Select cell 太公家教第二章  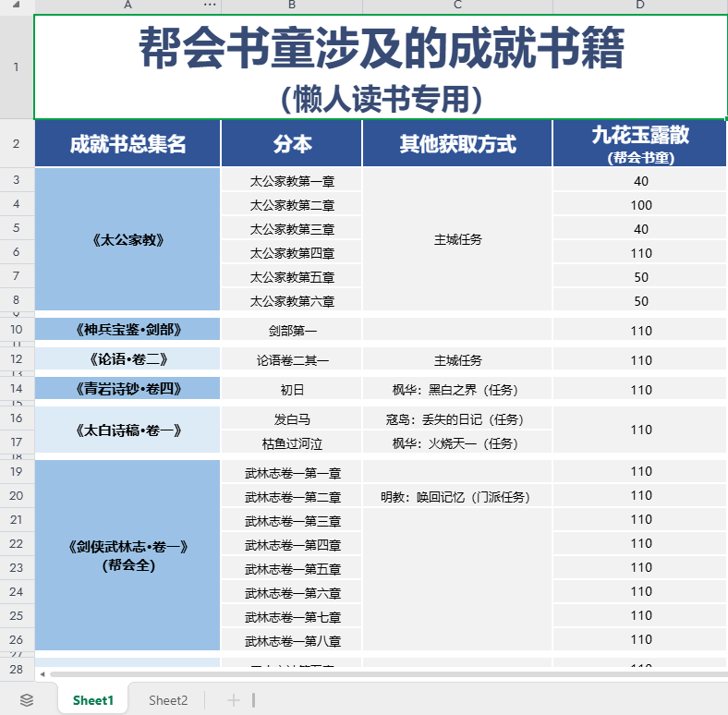coord(292,205)
